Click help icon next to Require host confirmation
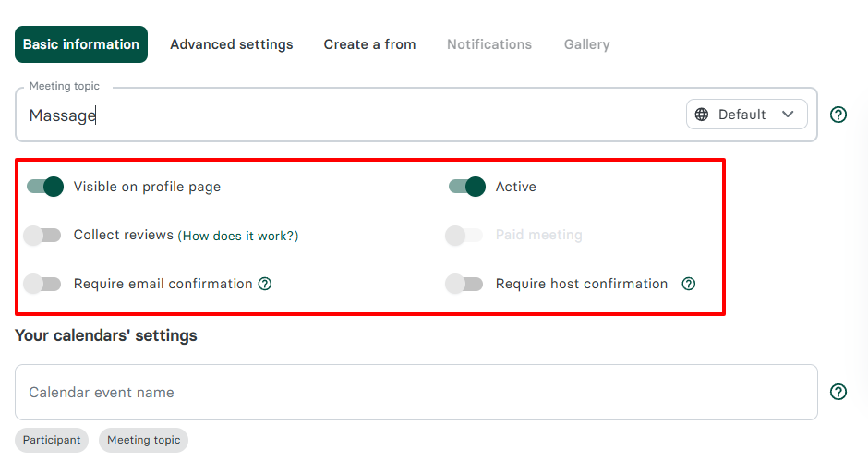Viewport: 868px width, 474px height. 688,284
